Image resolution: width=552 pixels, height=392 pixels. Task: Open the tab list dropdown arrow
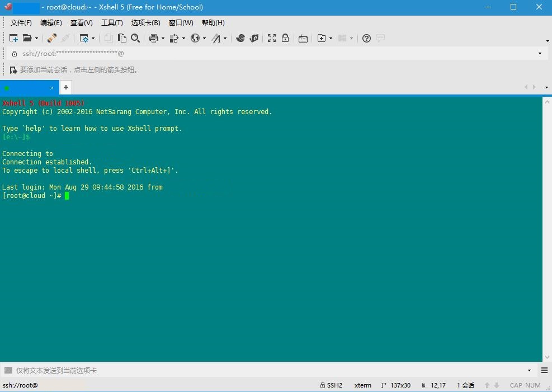click(546, 87)
